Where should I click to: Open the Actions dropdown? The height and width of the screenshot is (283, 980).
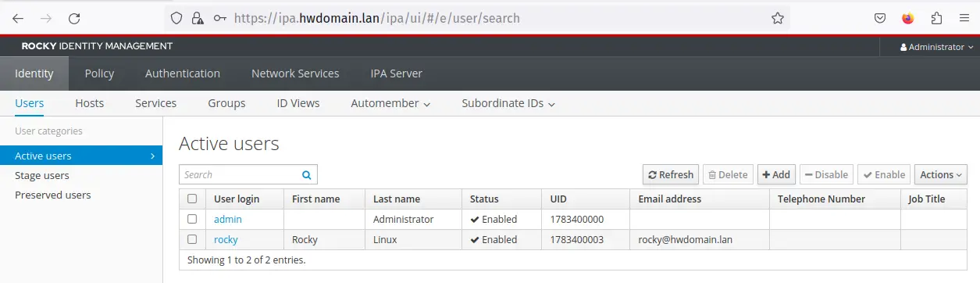[940, 174]
